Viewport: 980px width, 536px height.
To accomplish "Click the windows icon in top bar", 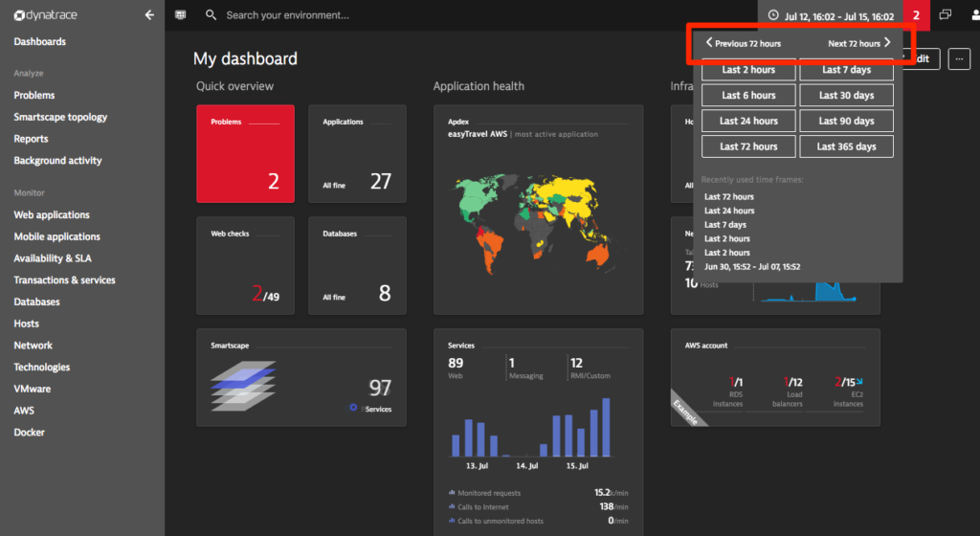I will (946, 15).
